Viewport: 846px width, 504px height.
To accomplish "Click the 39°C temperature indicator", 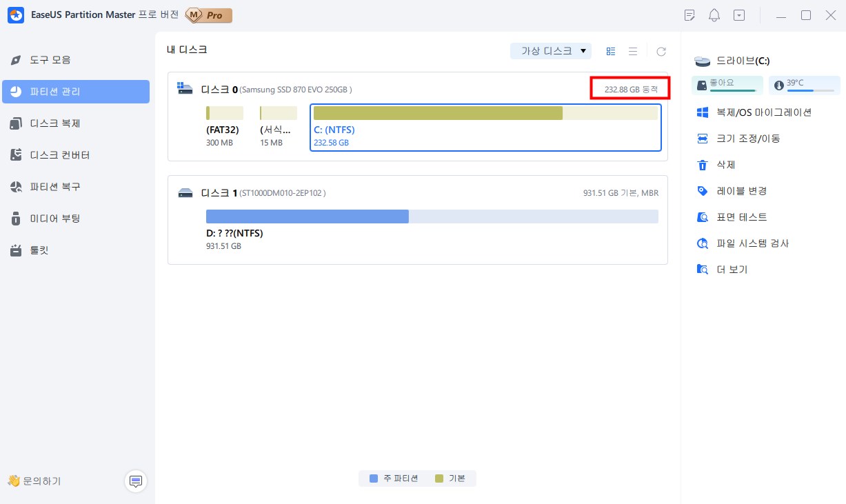I will point(804,85).
